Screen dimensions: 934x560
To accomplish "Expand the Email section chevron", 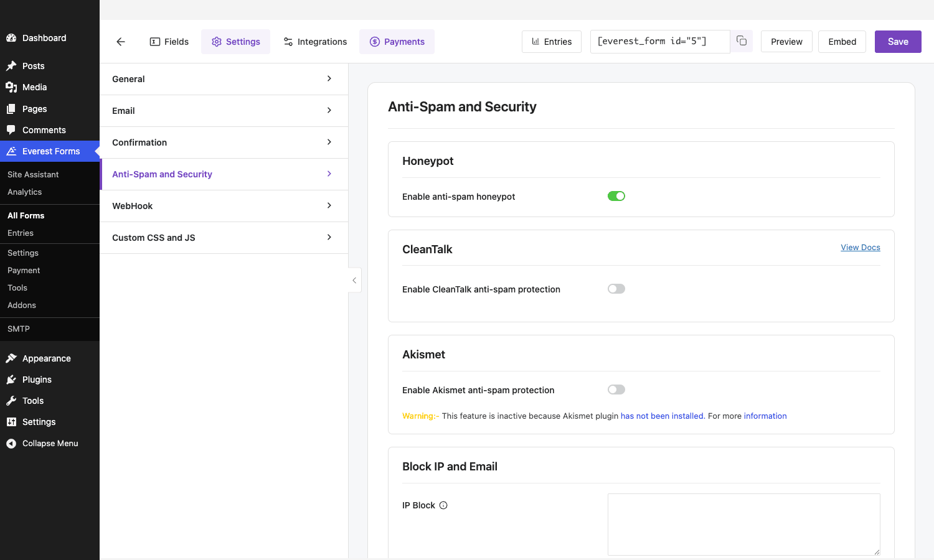I will 329,110.
